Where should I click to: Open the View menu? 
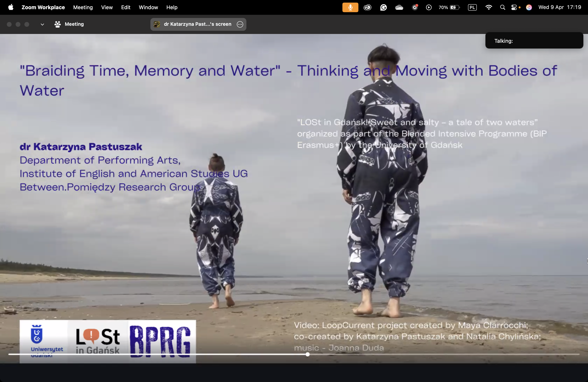coord(107,7)
